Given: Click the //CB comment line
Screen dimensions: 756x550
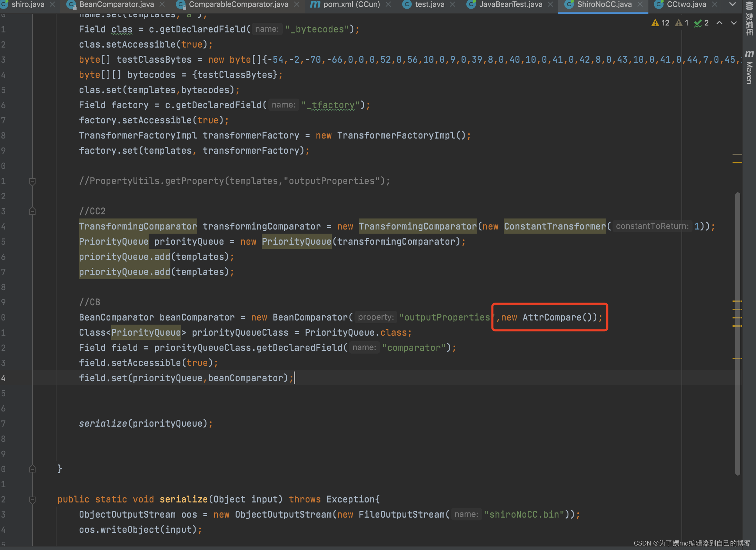Looking at the screenshot, I should [90, 302].
